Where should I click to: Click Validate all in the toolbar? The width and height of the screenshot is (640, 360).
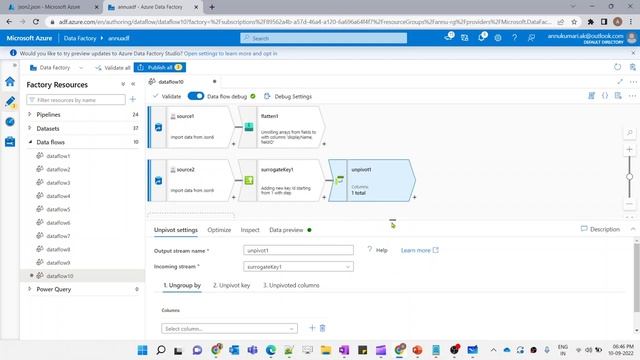pos(113,68)
